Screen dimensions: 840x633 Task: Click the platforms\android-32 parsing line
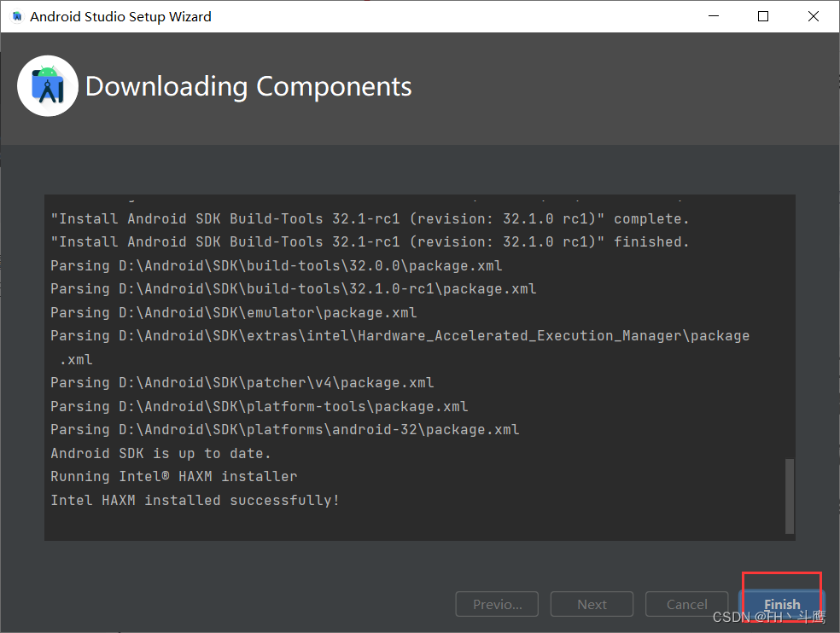(285, 429)
